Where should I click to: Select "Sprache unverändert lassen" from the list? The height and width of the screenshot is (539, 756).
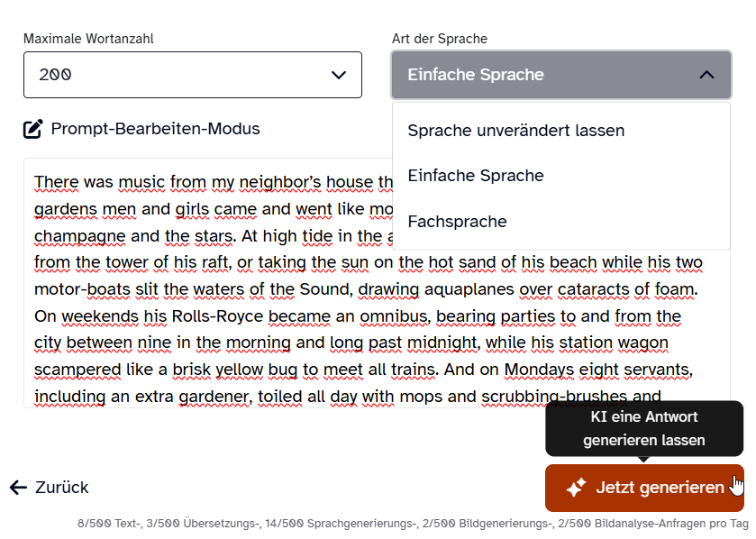coord(515,130)
